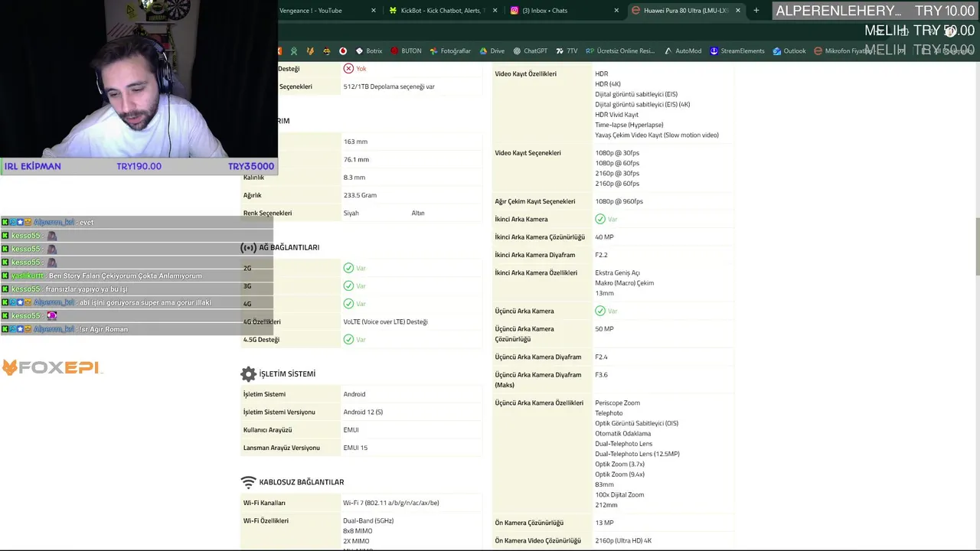
Task: Open a new browser tab
Action: point(756,11)
